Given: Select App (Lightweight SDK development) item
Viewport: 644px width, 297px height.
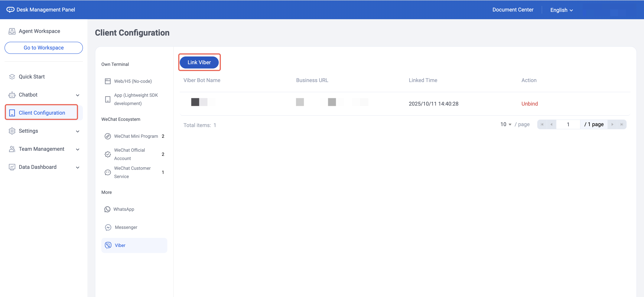Looking at the screenshot, I should tap(136, 99).
